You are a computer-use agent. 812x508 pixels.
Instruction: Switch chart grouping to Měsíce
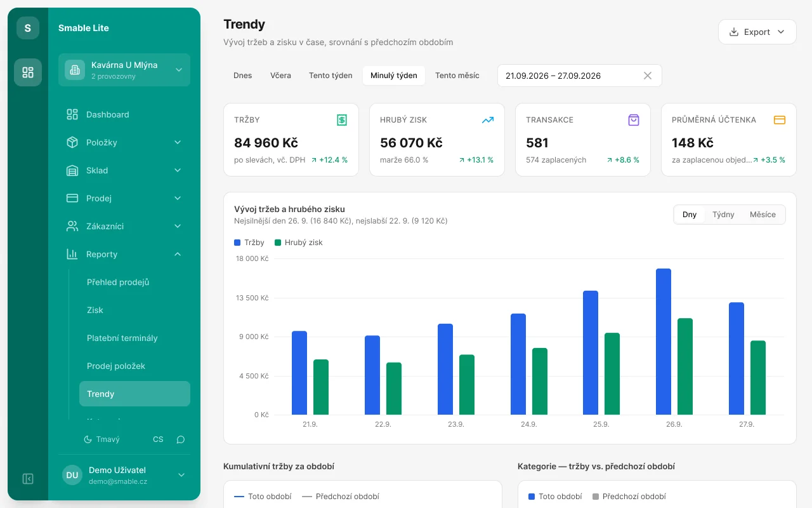click(763, 215)
